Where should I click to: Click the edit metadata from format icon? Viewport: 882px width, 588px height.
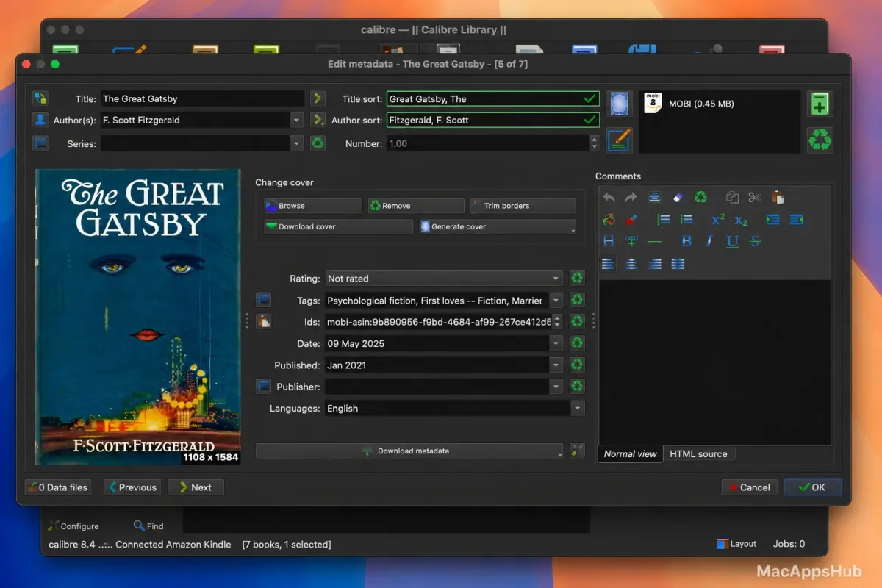(619, 139)
